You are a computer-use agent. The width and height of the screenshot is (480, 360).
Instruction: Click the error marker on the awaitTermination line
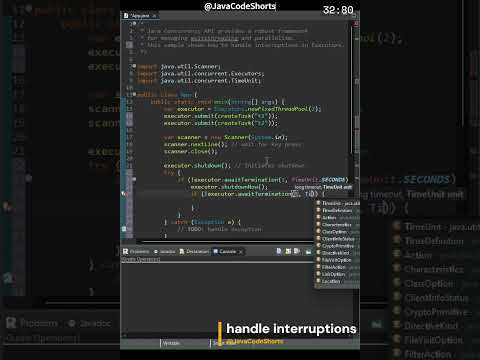pos(123,193)
